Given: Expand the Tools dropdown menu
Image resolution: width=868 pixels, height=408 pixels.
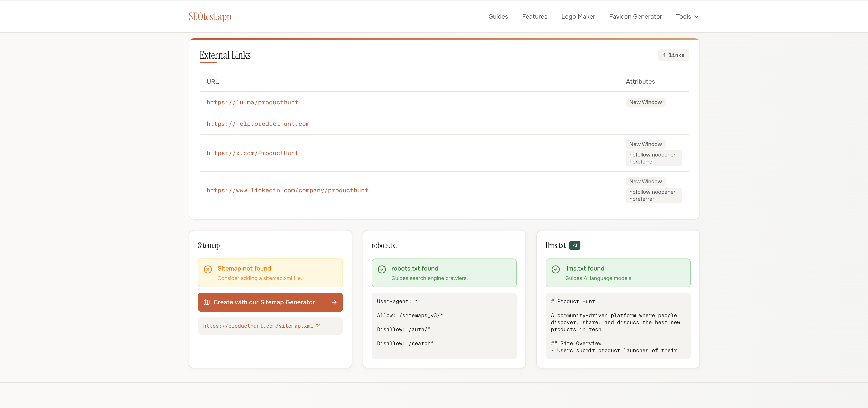Looking at the screenshot, I should point(687,16).
